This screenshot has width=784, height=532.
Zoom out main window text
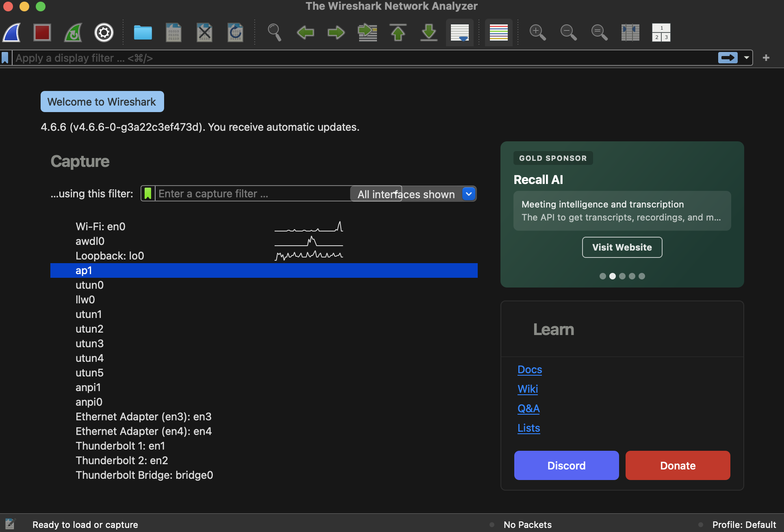569,32
